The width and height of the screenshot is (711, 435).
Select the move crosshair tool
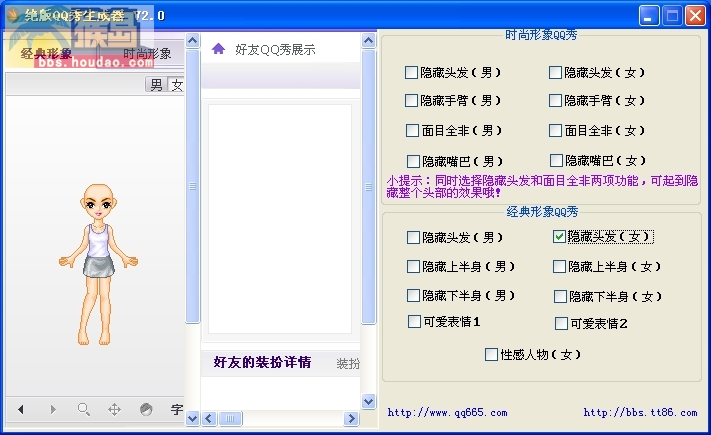114,410
